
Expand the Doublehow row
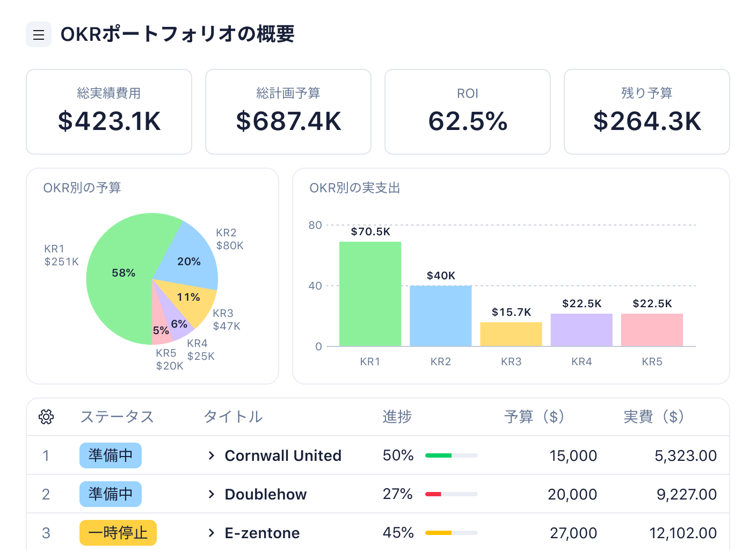tap(210, 494)
